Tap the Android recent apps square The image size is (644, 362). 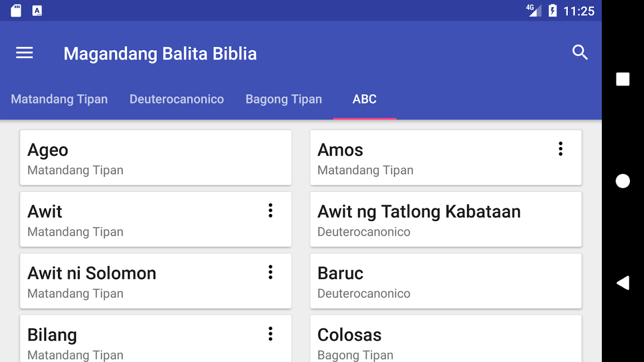(x=623, y=79)
